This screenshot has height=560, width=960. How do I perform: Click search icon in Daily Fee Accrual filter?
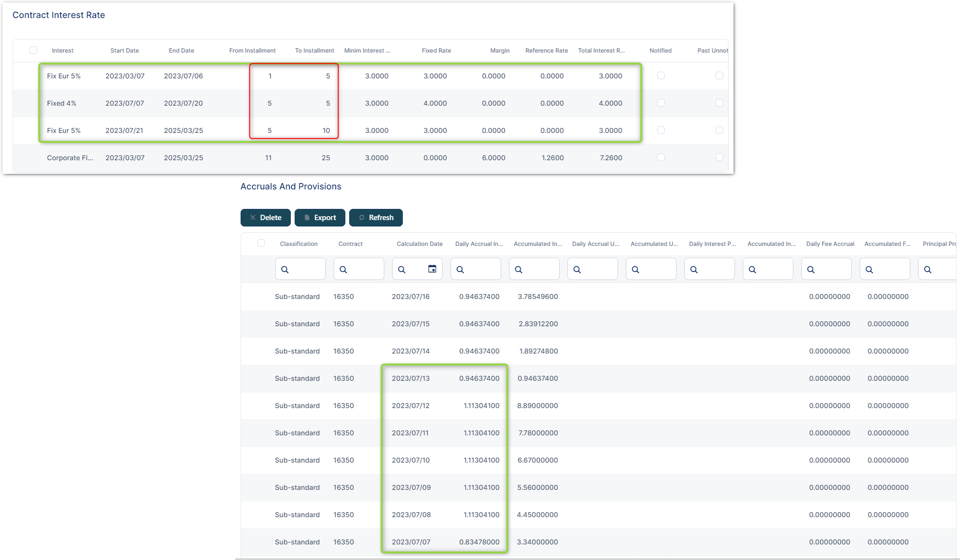click(x=811, y=269)
